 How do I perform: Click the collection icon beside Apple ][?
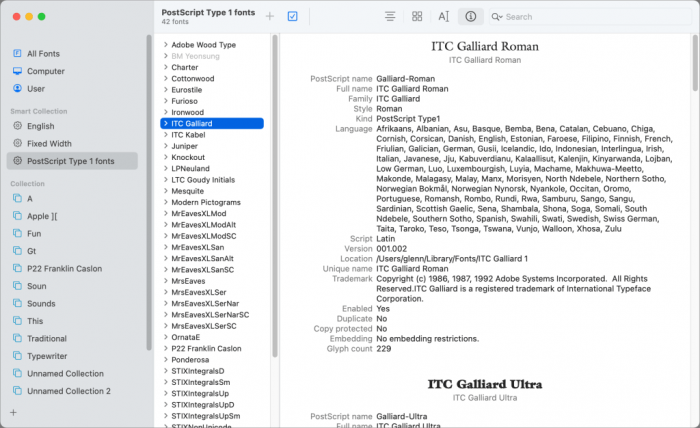pos(17,216)
